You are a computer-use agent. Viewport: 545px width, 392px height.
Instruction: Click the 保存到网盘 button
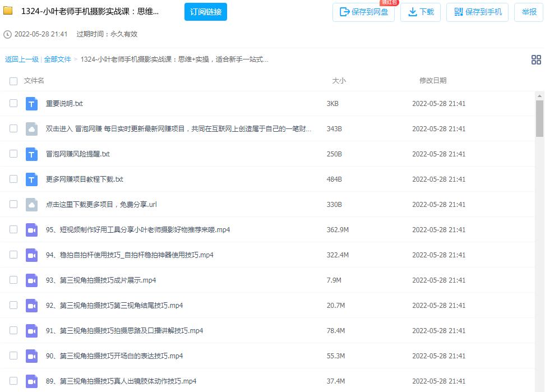tap(363, 12)
